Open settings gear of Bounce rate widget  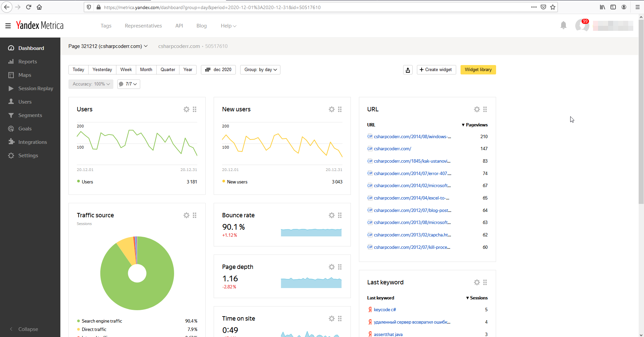pos(332,215)
